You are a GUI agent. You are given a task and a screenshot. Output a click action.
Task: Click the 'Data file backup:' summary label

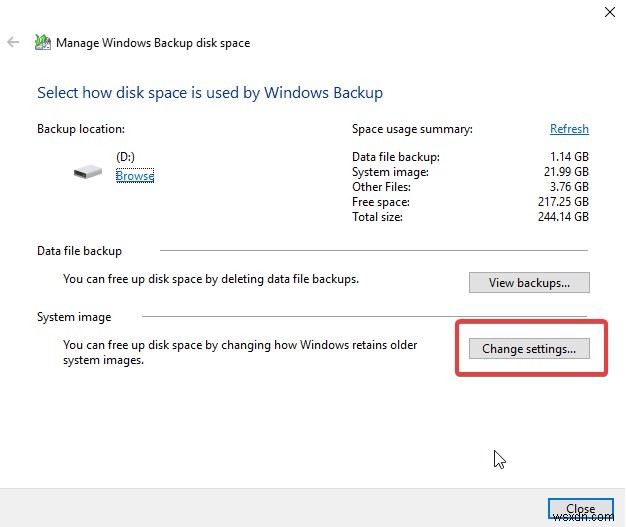[396, 157]
